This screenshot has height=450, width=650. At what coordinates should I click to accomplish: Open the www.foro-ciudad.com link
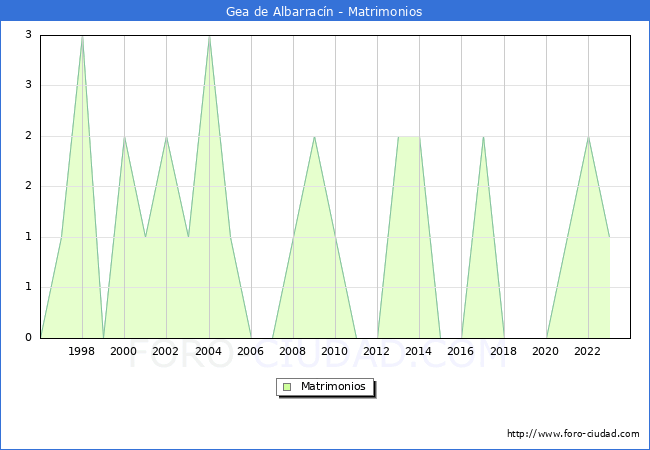(x=573, y=434)
